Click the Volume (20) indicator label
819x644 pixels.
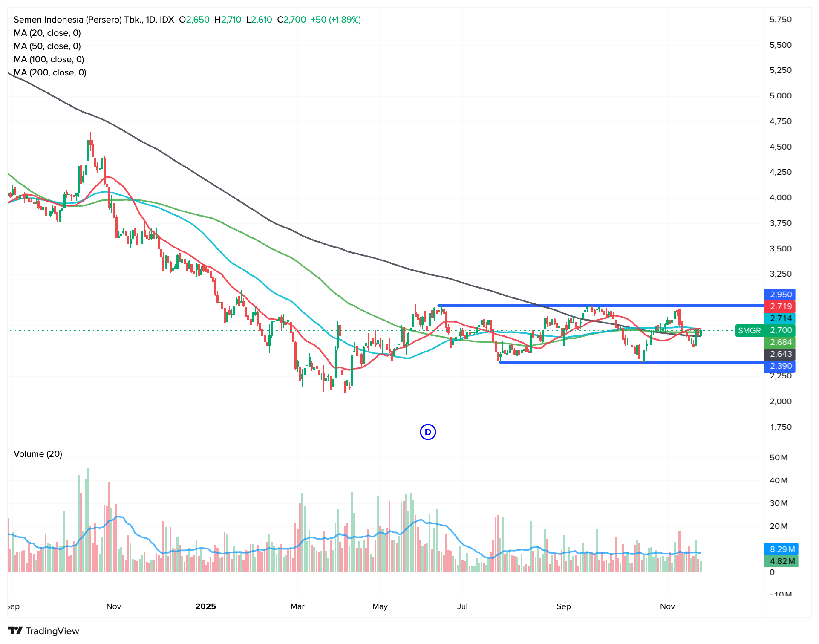coord(38,454)
